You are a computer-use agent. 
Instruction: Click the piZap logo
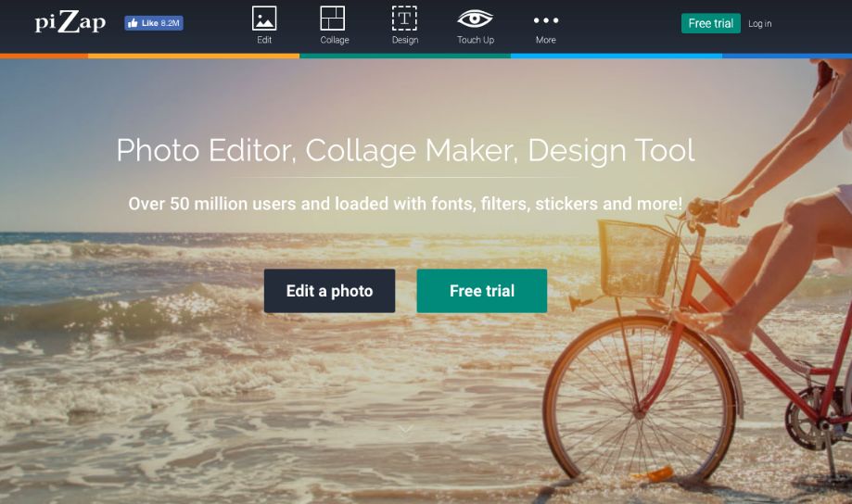70,22
